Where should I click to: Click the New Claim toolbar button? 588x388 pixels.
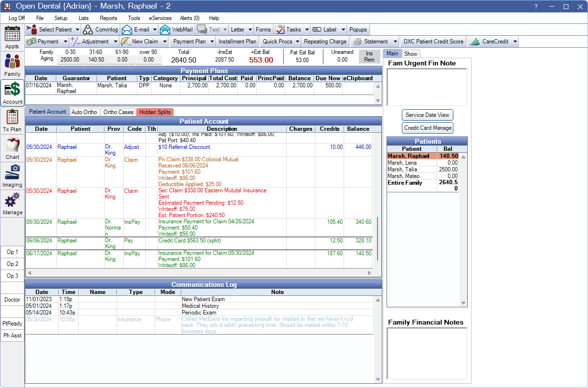141,42
